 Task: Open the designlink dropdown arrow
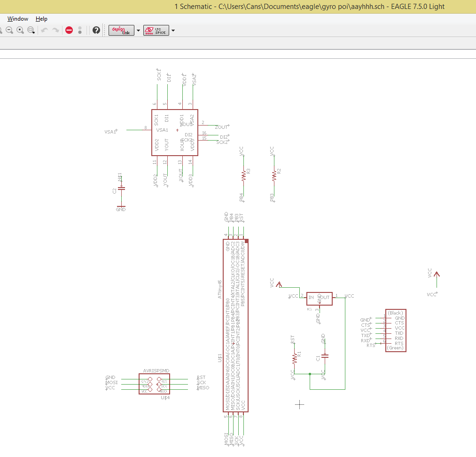(x=139, y=31)
